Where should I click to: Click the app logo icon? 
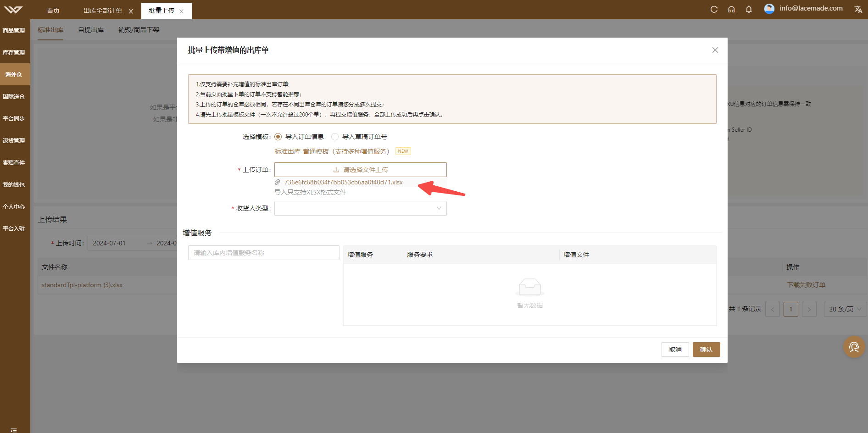tap(13, 10)
